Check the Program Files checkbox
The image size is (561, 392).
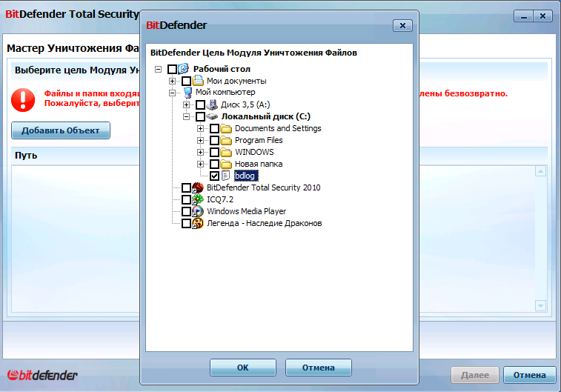click(214, 140)
